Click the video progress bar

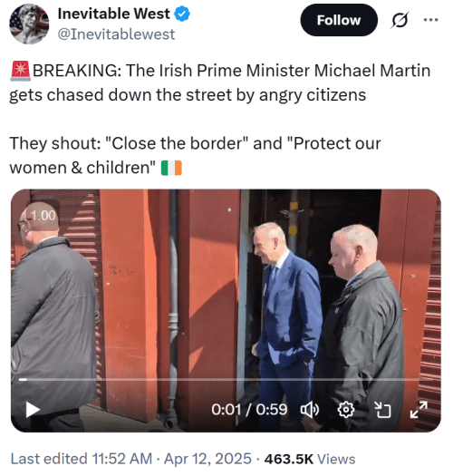coord(226,380)
